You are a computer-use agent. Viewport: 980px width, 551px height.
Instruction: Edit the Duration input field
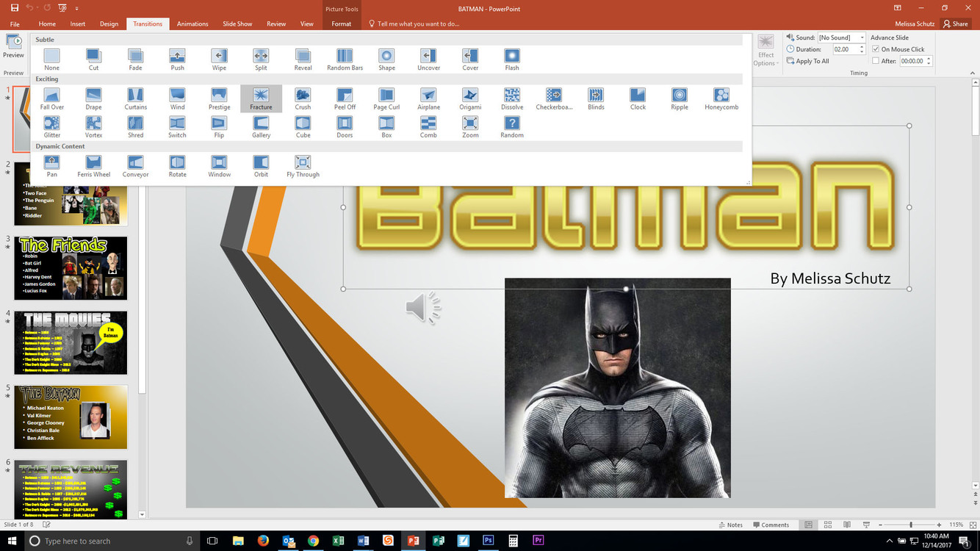tap(844, 49)
